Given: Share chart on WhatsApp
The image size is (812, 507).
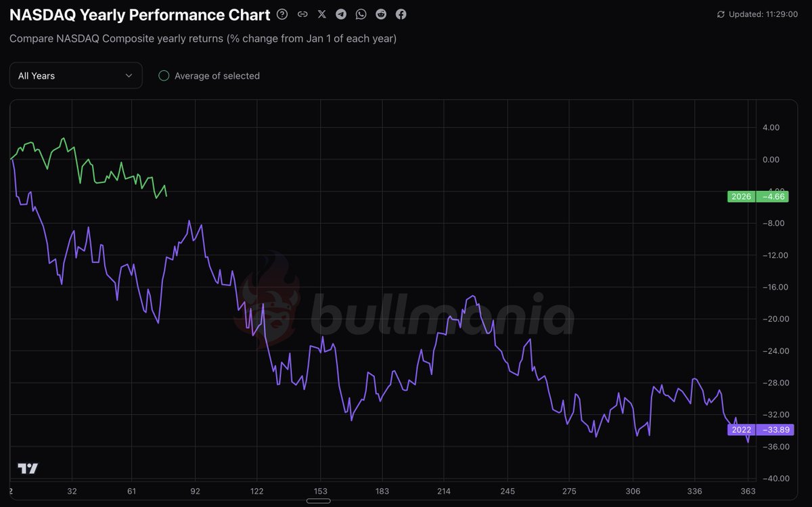Looking at the screenshot, I should [x=361, y=14].
